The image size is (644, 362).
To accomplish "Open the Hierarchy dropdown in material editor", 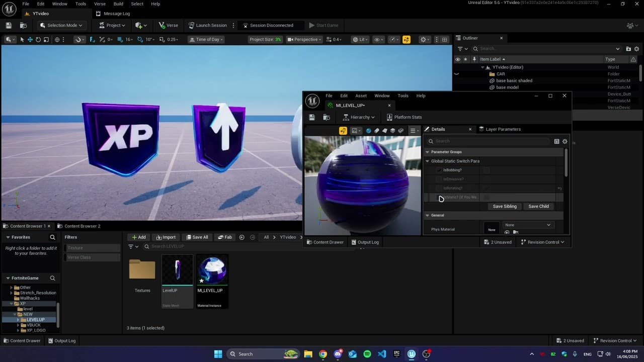I will [x=359, y=117].
